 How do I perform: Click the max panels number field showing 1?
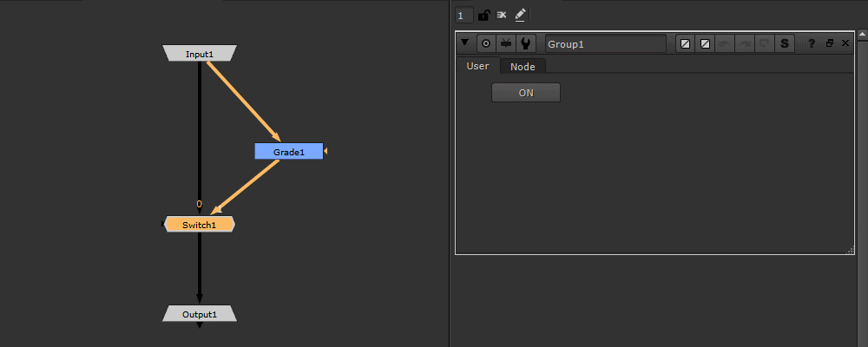pyautogui.click(x=464, y=16)
